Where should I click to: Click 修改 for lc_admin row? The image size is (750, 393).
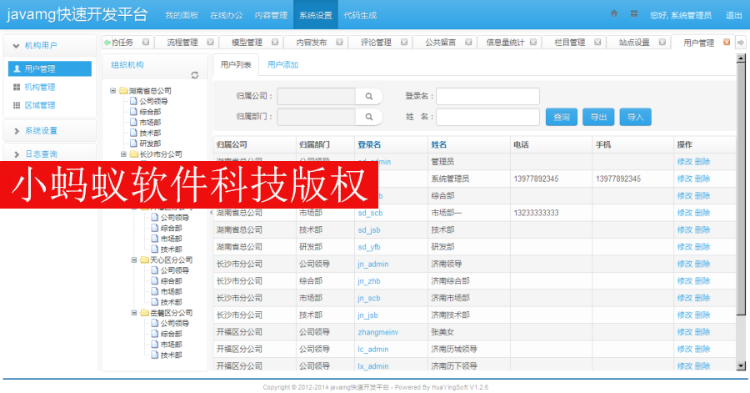point(684,349)
